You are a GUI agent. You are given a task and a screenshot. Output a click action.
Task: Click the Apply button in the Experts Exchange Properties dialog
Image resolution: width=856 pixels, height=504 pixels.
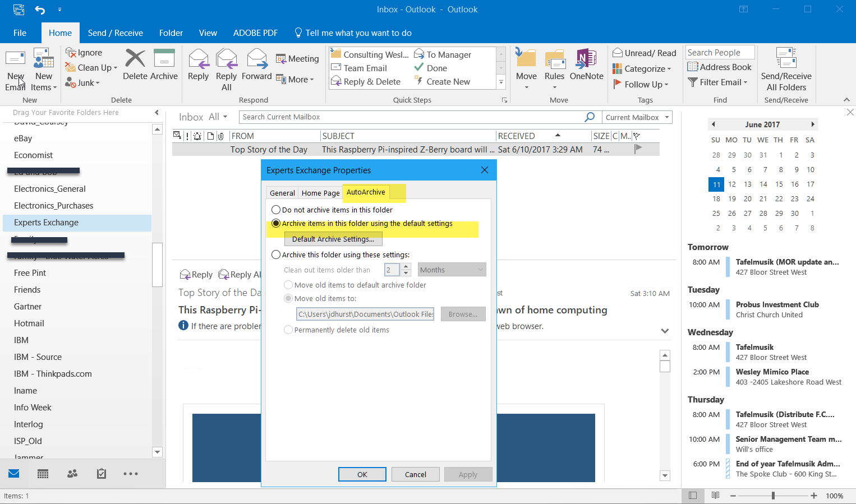tap(468, 474)
